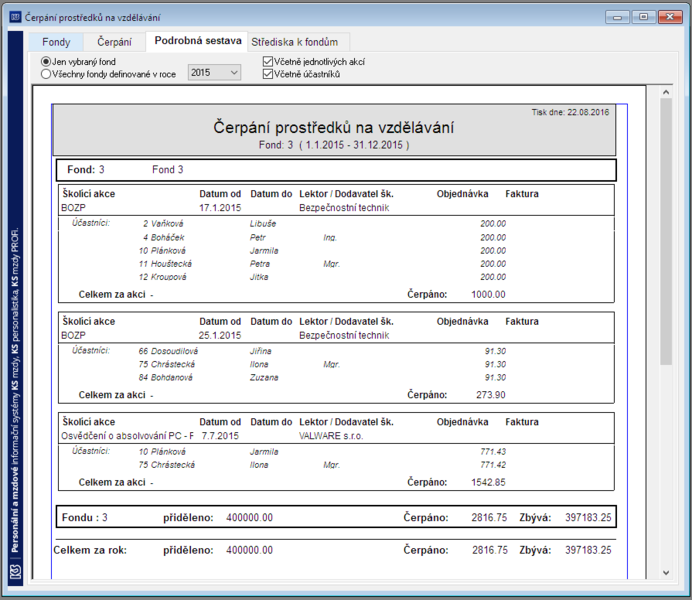The height and width of the screenshot is (600, 692).
Task: Click the date 25.1.2015 of second BOZP
Action: (220, 336)
